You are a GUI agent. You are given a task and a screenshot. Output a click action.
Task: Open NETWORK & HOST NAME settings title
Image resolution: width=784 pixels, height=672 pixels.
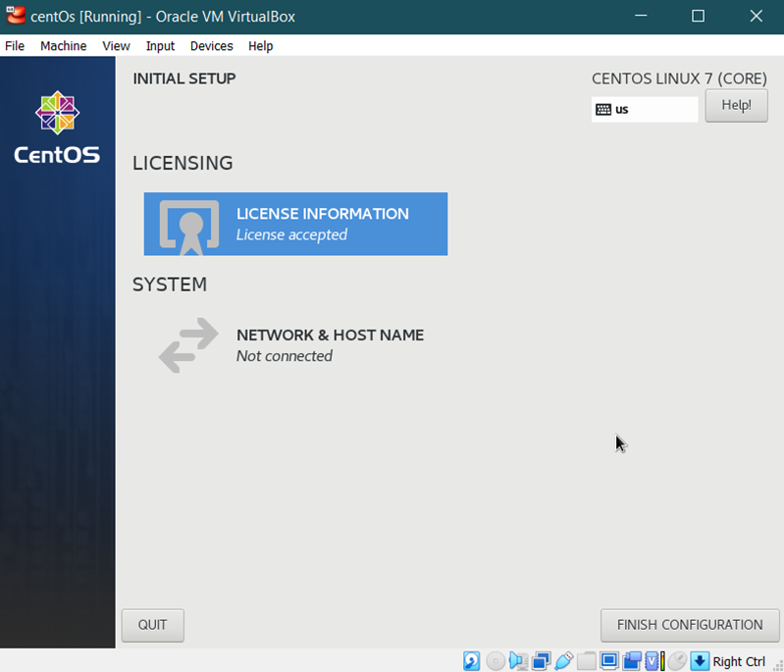tap(330, 335)
